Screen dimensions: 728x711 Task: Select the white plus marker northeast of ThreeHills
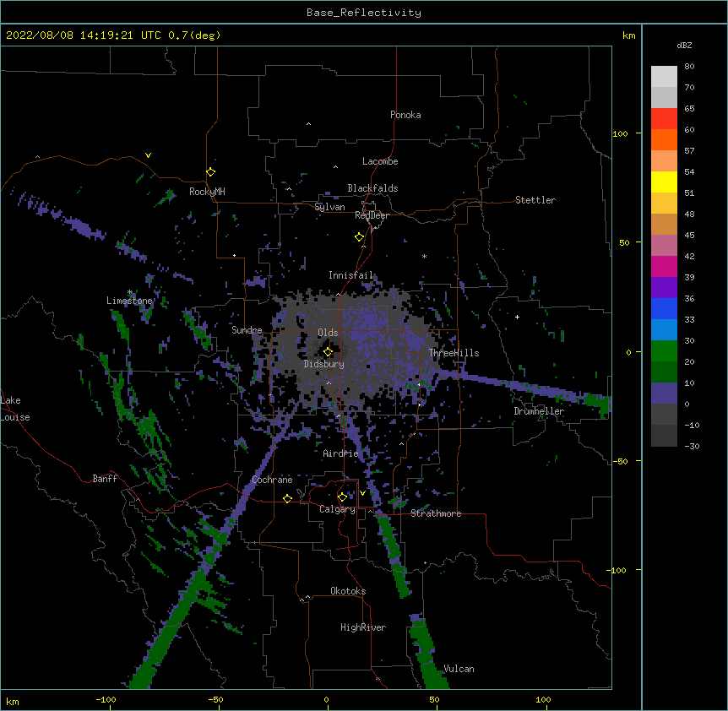pyautogui.click(x=517, y=317)
